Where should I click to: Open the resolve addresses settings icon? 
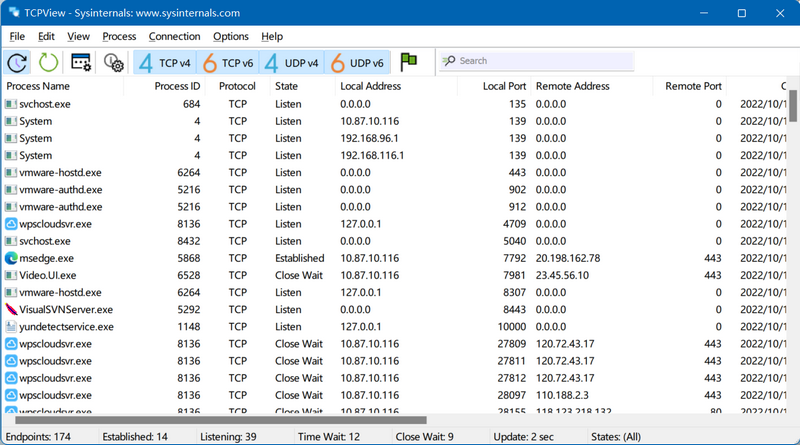(113, 63)
